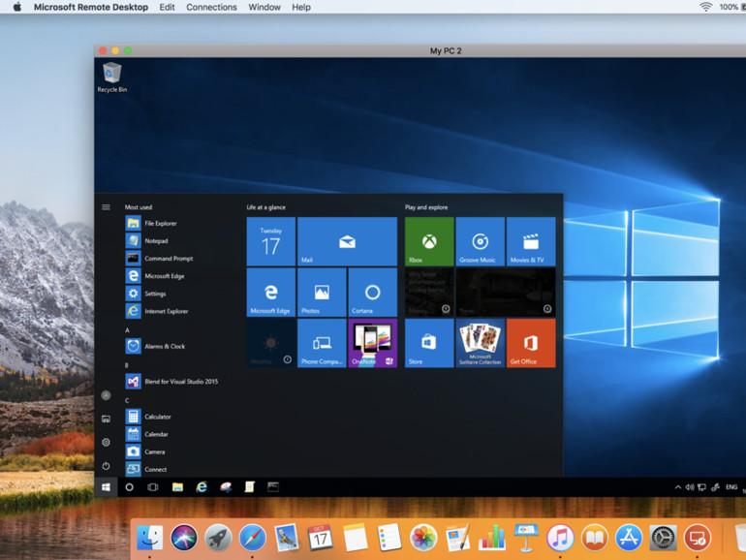This screenshot has width=746, height=560.
Task: Open the Connections menu in menu bar
Action: (211, 7)
